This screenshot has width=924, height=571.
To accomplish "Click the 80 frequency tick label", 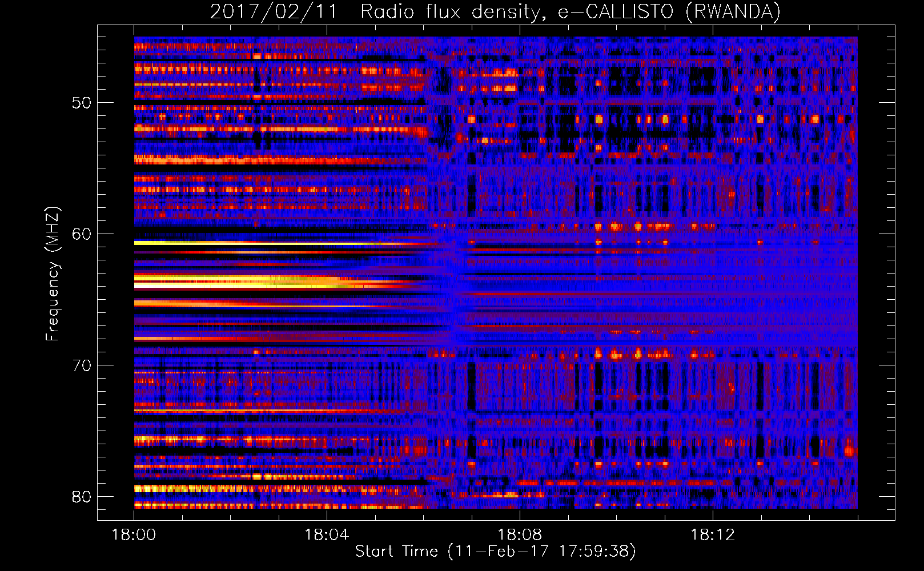I will [82, 497].
